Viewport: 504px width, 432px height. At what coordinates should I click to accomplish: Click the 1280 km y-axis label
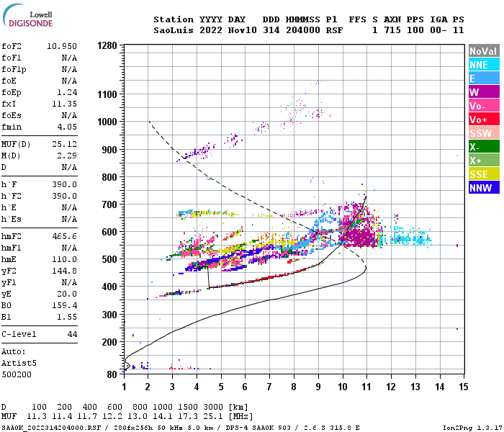[x=107, y=45]
